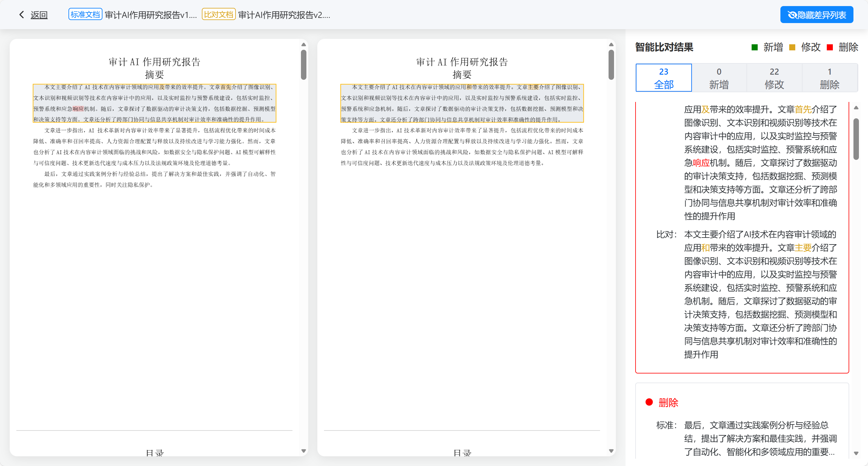868x466 pixels.
Task: Click yellow 修改 legend color square
Action: coord(792,48)
